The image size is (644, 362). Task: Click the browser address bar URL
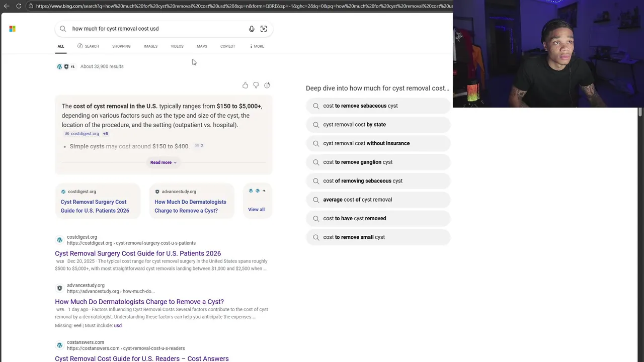[244, 6]
